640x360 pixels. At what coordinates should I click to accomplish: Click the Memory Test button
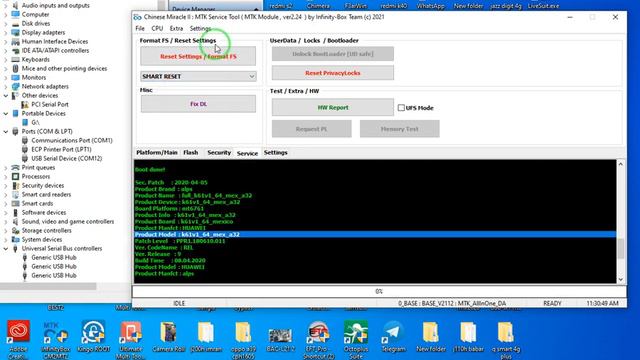(x=400, y=129)
